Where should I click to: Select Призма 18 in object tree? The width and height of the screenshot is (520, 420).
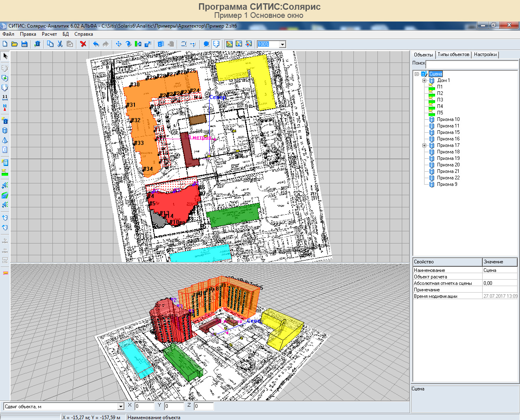448,152
